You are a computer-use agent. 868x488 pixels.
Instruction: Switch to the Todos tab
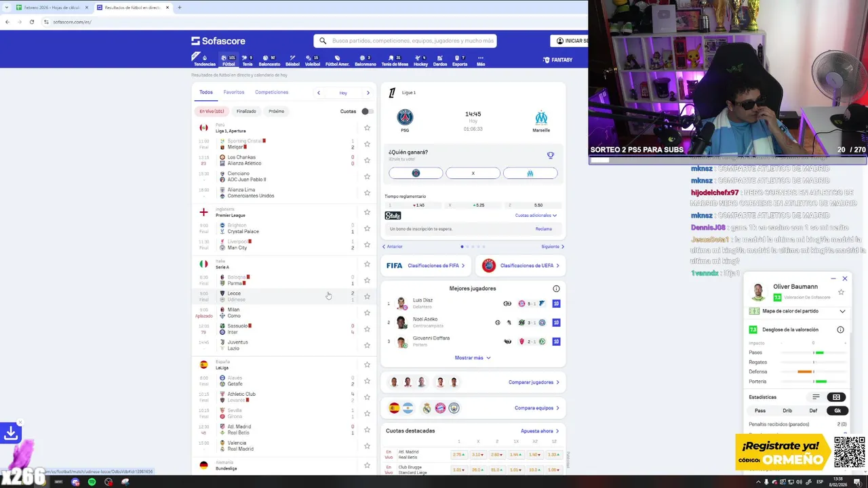206,92
